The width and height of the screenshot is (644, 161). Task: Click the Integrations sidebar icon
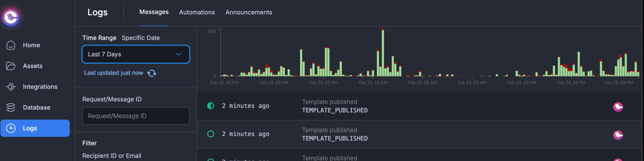coord(11,87)
